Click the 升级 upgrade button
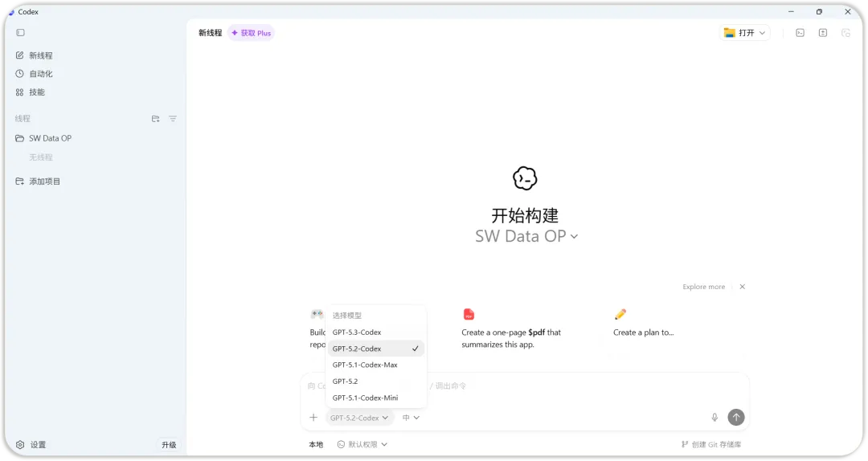The width and height of the screenshot is (868, 461). [169, 445]
